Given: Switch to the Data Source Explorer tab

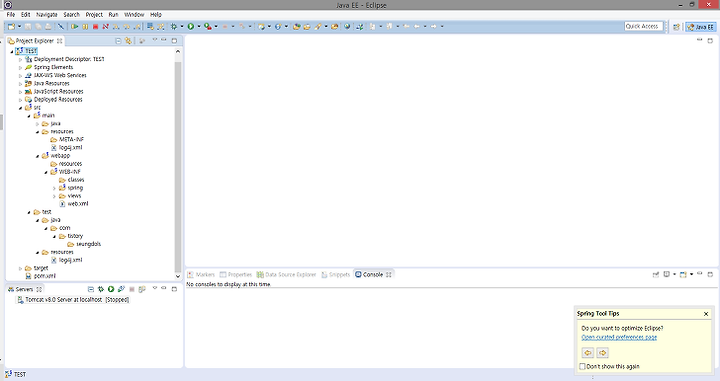Looking at the screenshot, I should [x=287, y=275].
